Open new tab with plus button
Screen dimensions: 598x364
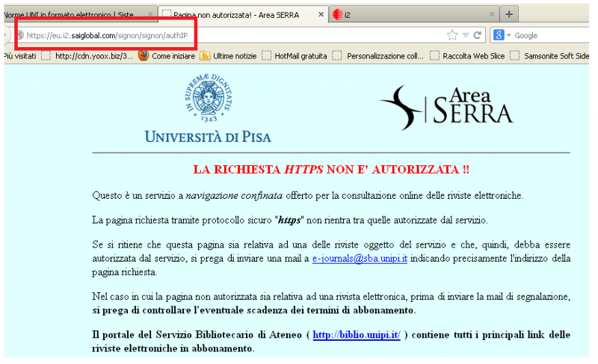point(509,14)
